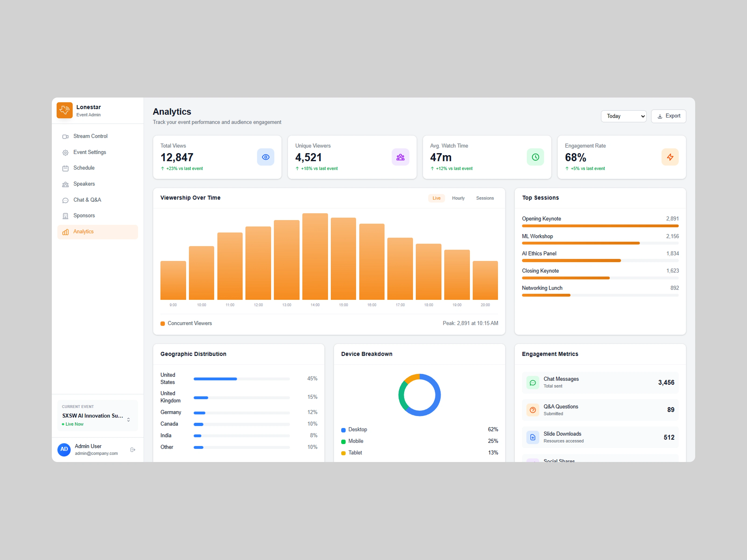Click the logout icon beside Admin User

point(133,450)
